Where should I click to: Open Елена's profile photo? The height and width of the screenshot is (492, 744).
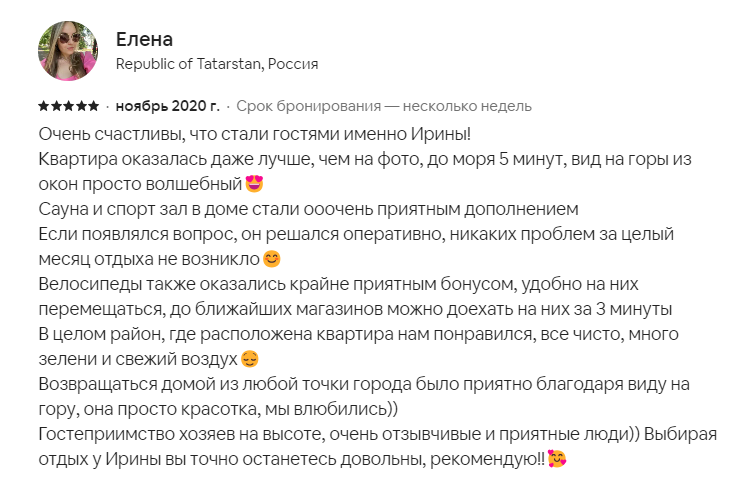coord(68,51)
